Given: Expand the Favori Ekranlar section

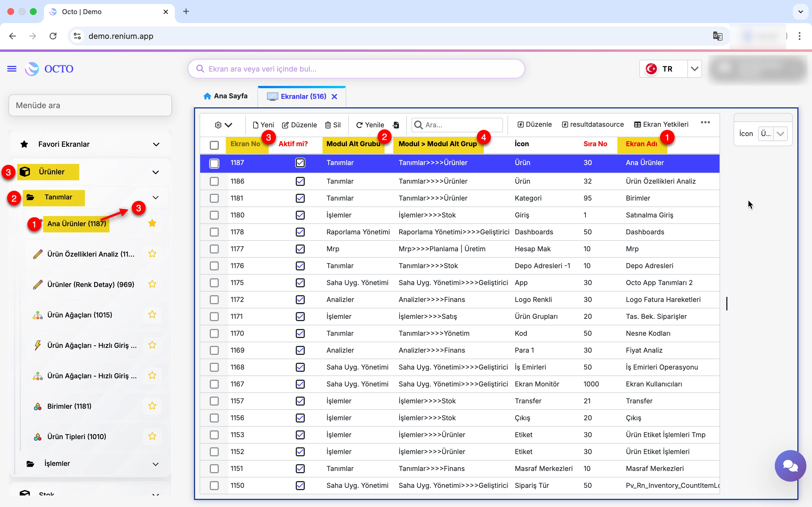Looking at the screenshot, I should tap(156, 144).
